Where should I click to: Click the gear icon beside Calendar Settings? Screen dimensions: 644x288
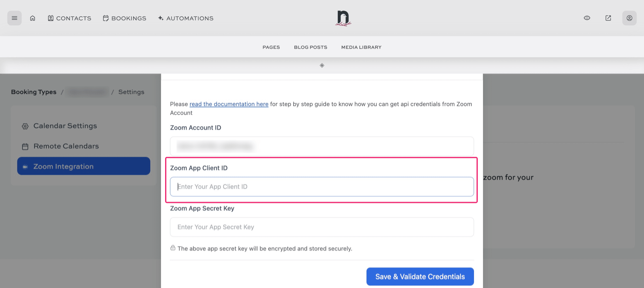[25, 126]
